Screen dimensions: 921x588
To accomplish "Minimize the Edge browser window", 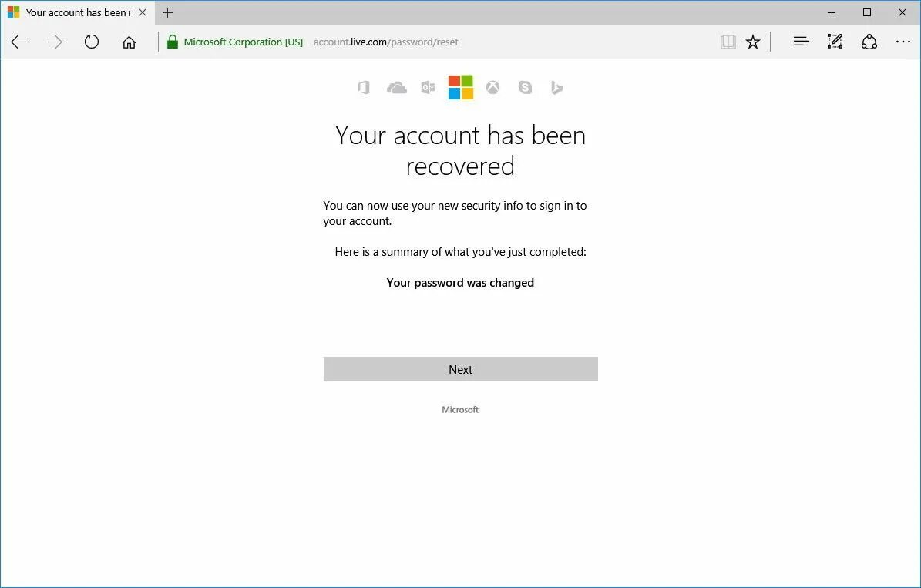I will click(832, 12).
